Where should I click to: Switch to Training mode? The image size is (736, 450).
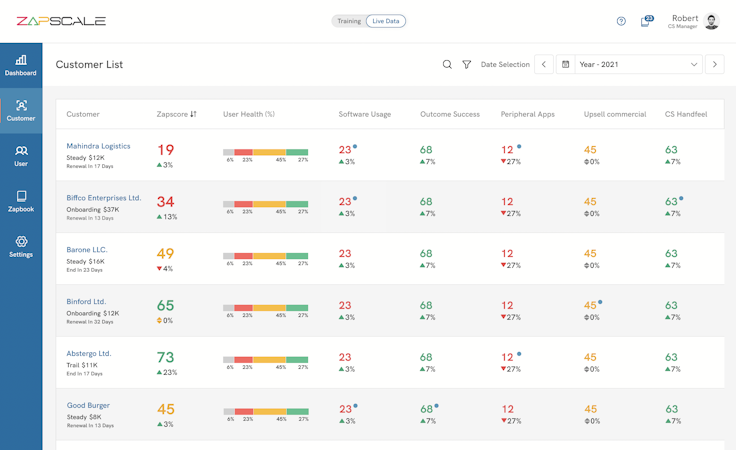pyautogui.click(x=349, y=21)
